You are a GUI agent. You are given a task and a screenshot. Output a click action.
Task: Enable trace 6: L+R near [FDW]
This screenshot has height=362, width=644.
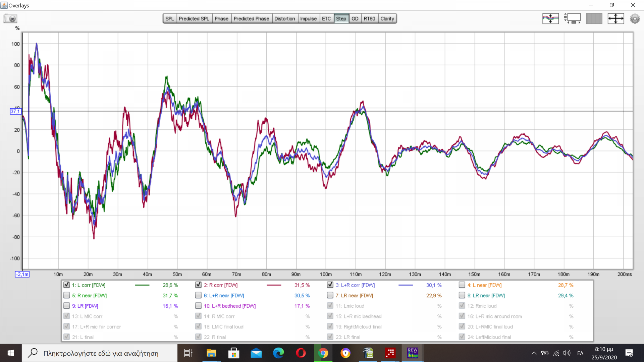pyautogui.click(x=198, y=295)
